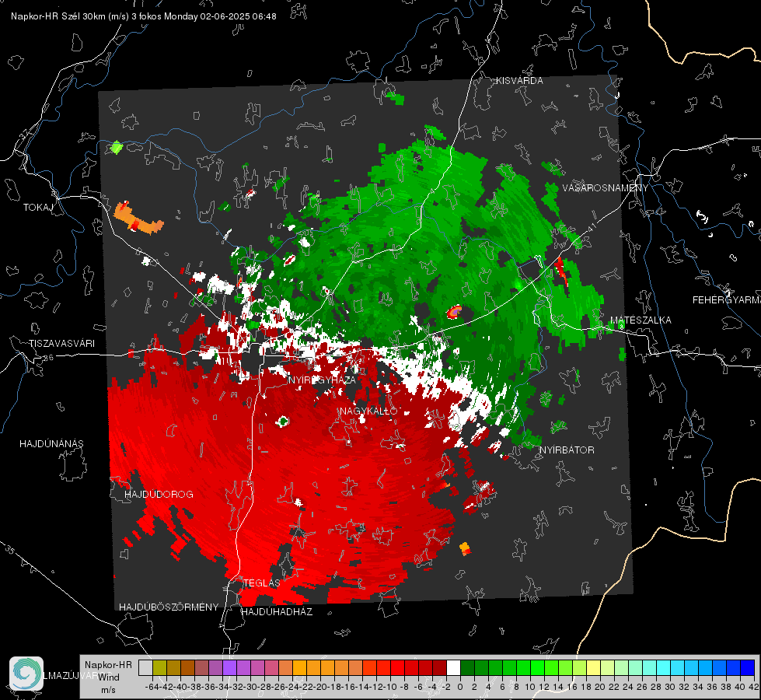The height and width of the screenshot is (700, 761).
Task: Select the HAJDÚBÖSZÖRMÉNY label
Action: click(x=169, y=607)
